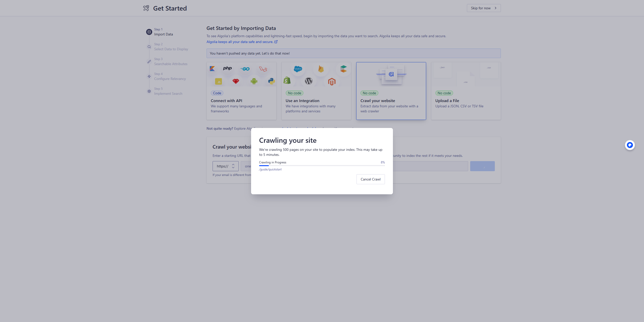Click the Cancel Crawl button
This screenshot has height=322, width=644.
[371, 179]
